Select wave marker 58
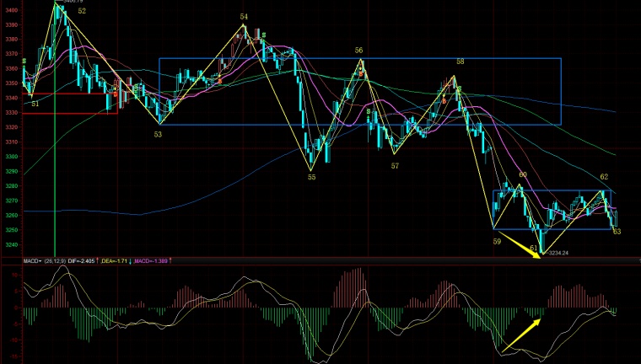 pyautogui.click(x=461, y=62)
